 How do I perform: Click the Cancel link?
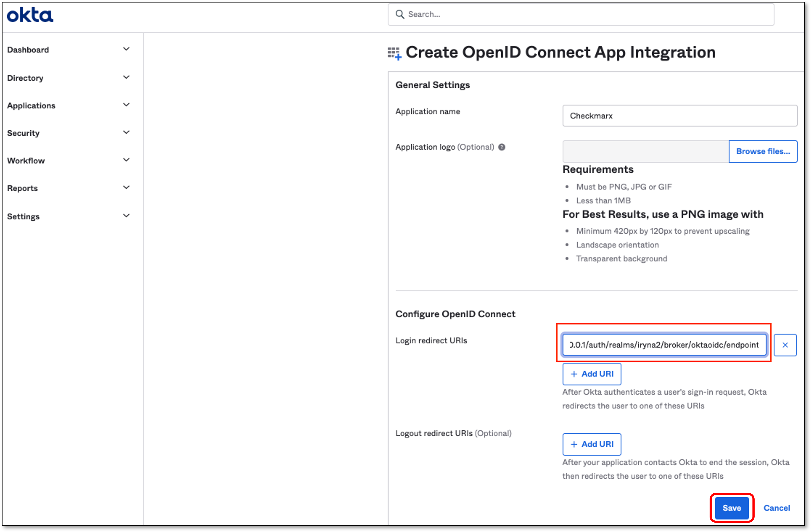coord(777,508)
